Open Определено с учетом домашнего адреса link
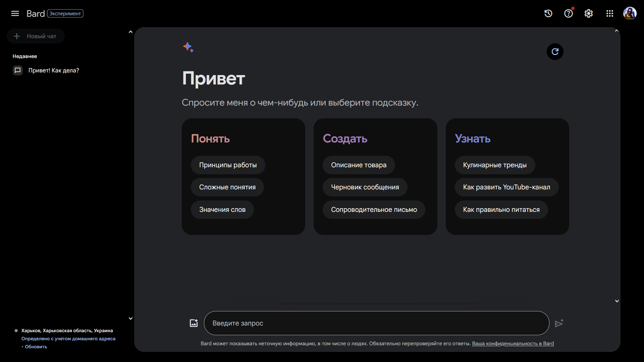The height and width of the screenshot is (362, 644). 68,339
